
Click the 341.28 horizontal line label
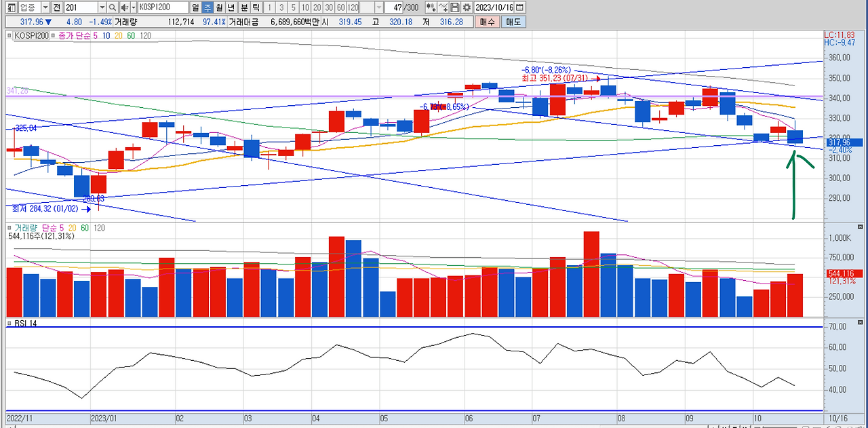pyautogui.click(x=18, y=91)
